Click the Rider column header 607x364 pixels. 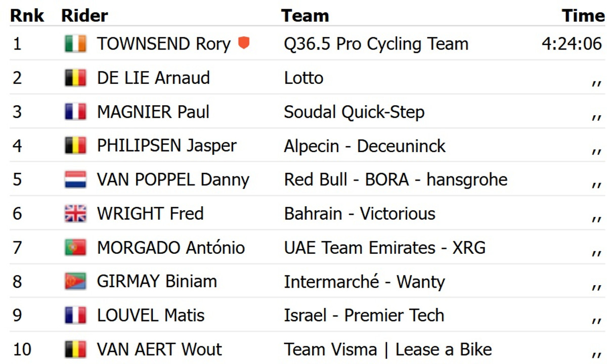coord(84,16)
